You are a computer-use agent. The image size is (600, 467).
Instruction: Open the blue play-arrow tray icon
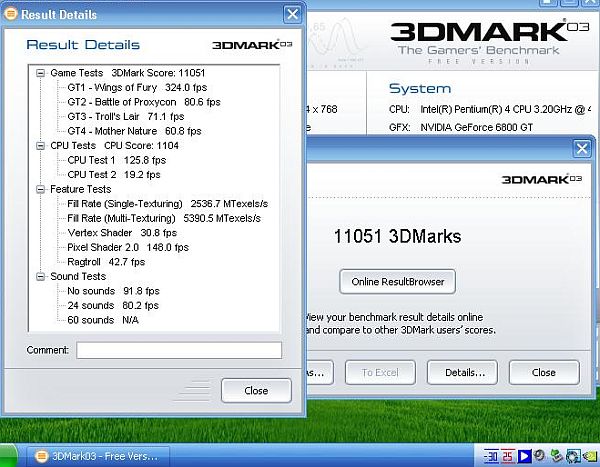pyautogui.click(x=525, y=456)
